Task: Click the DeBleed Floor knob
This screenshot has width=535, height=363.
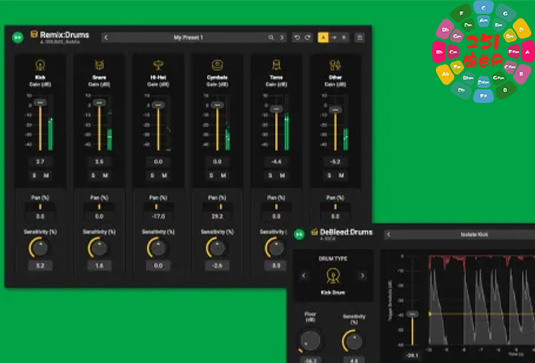Action: tap(310, 340)
